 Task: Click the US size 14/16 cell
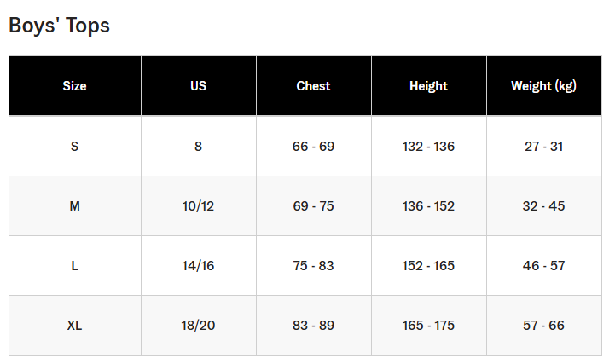199,266
